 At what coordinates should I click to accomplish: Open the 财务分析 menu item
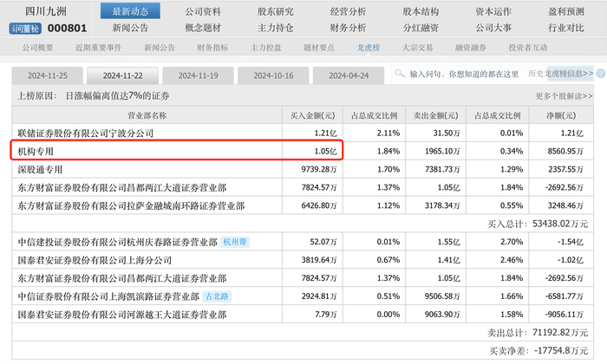348,28
